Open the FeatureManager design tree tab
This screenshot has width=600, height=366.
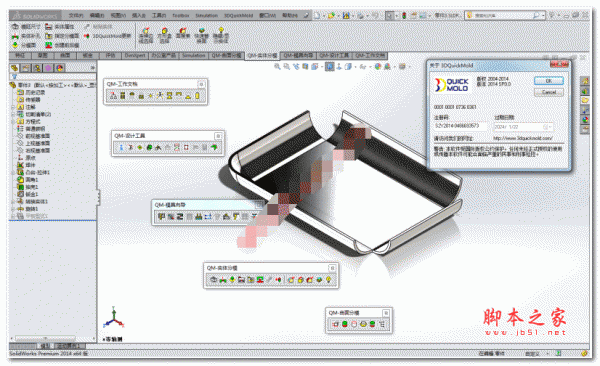click(15, 68)
